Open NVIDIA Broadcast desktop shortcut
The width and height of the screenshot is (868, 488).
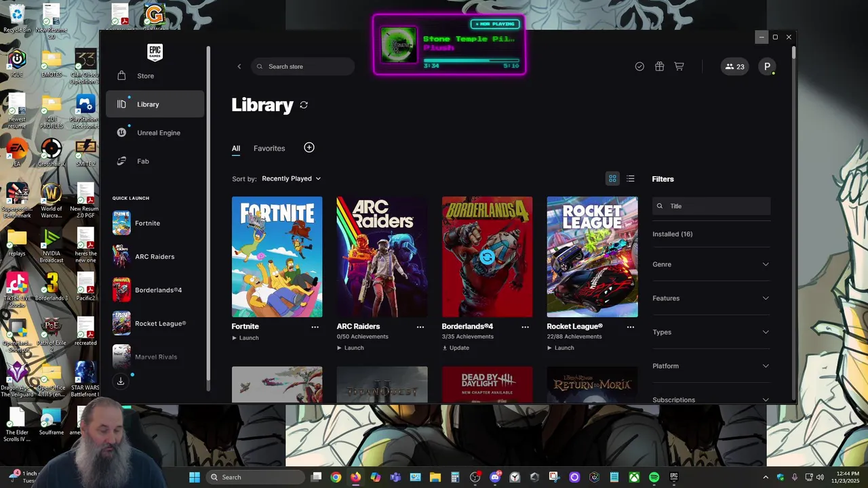click(x=52, y=246)
